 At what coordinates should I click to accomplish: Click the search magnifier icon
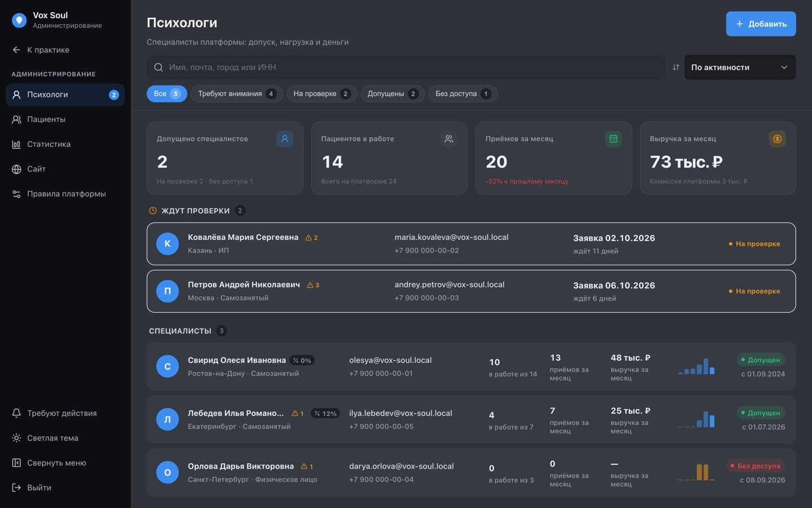click(x=158, y=67)
